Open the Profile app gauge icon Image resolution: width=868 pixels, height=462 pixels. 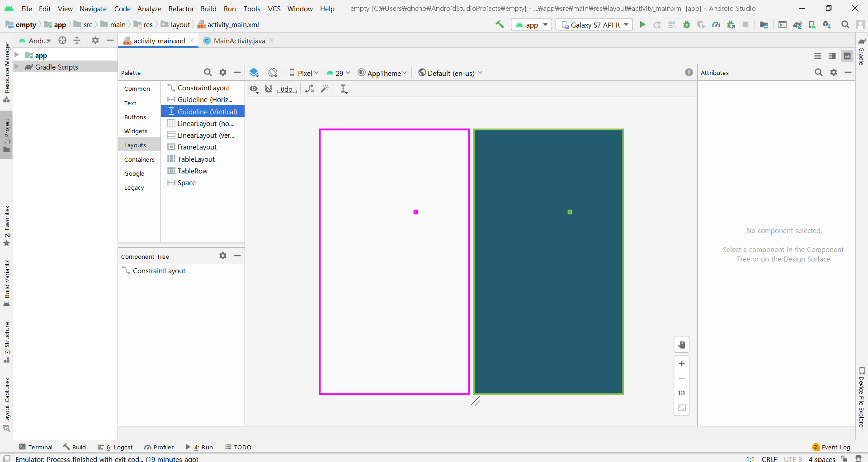click(716, 24)
